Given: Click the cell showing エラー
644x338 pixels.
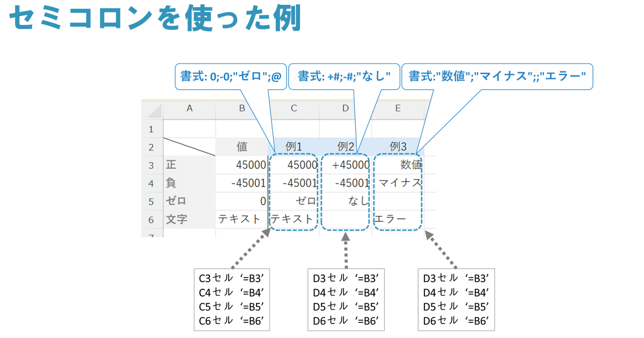Looking at the screenshot, I should [x=392, y=219].
